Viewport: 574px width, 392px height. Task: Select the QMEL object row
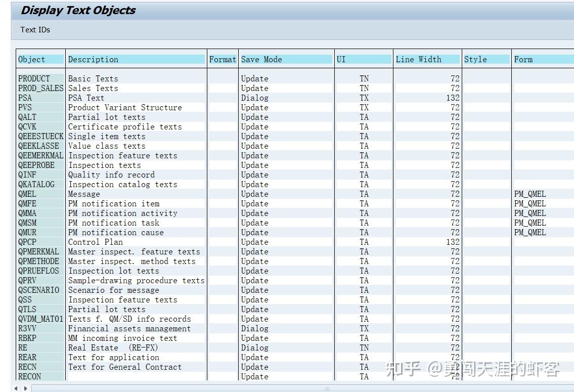40,194
